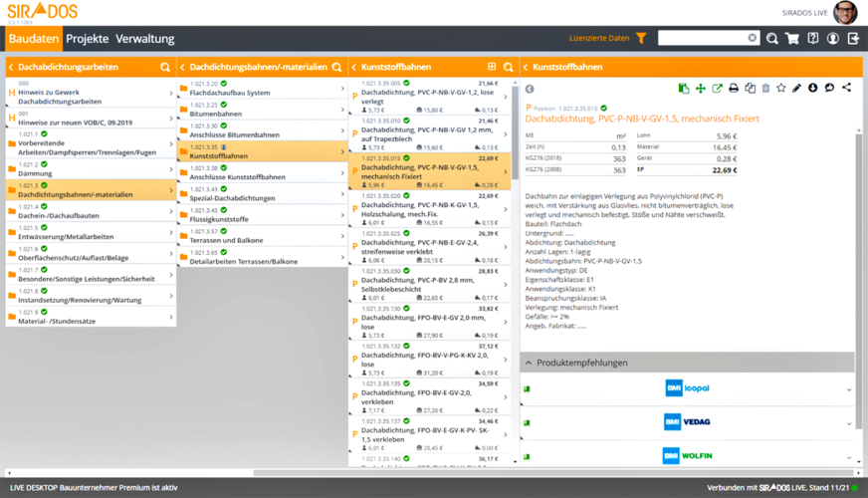Search within the Dachabdichtungsarbeiten column
Viewport: 868px width, 498px height.
click(165, 68)
